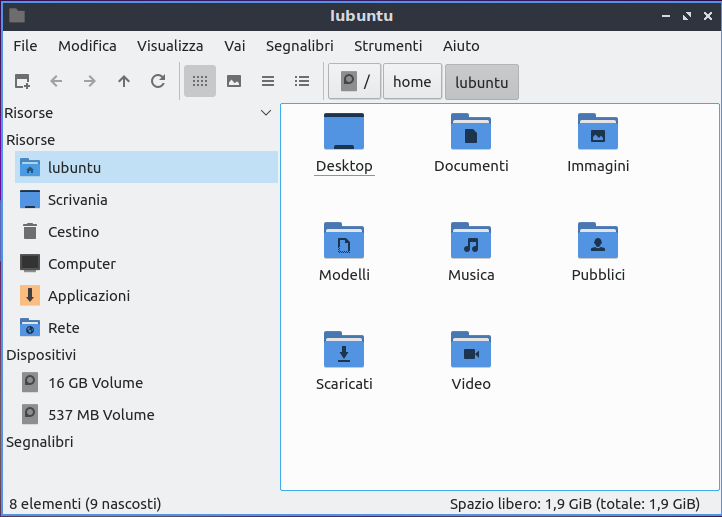Image resolution: width=722 pixels, height=517 pixels.
Task: Open the Segnalibri menu
Action: (300, 46)
